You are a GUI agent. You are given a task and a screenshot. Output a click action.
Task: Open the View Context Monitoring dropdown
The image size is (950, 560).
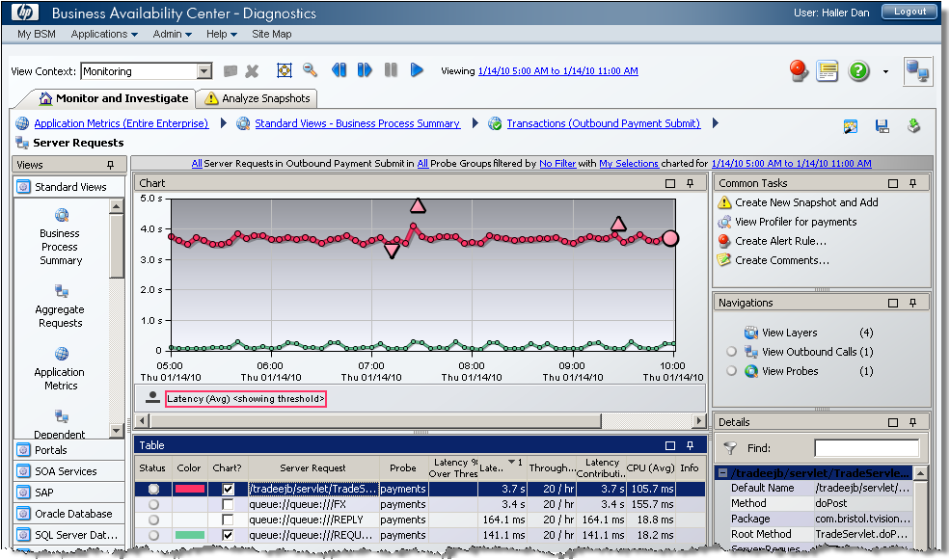tap(204, 71)
